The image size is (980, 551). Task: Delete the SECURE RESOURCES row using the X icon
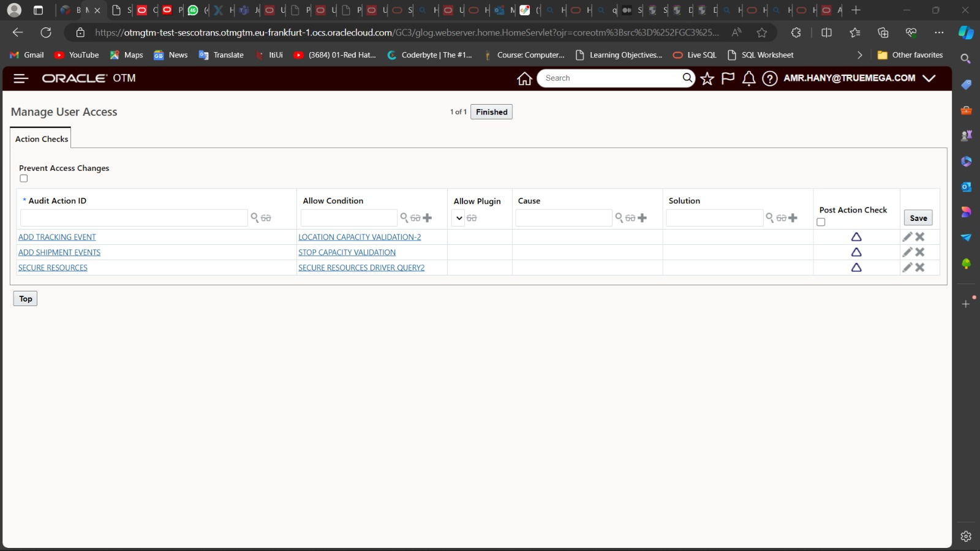pyautogui.click(x=919, y=268)
